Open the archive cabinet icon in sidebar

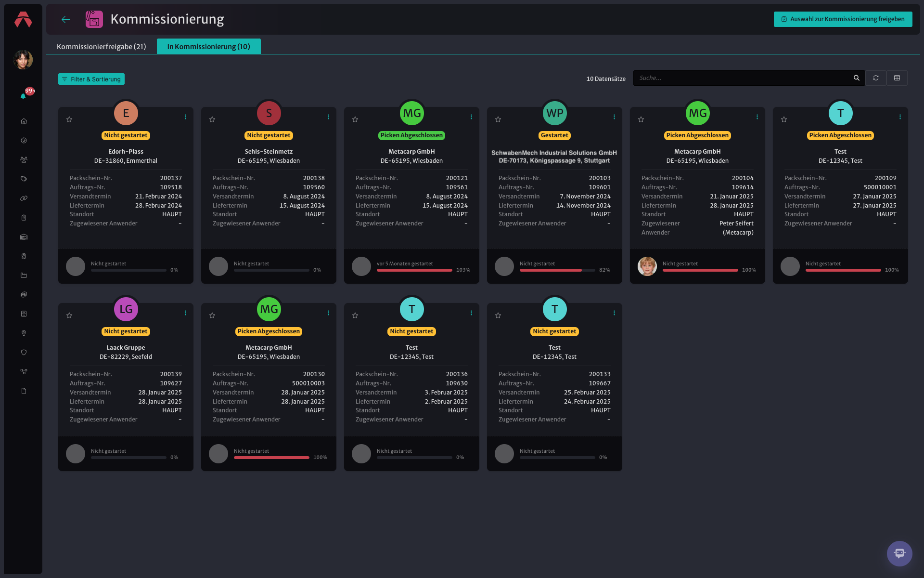[x=24, y=314]
